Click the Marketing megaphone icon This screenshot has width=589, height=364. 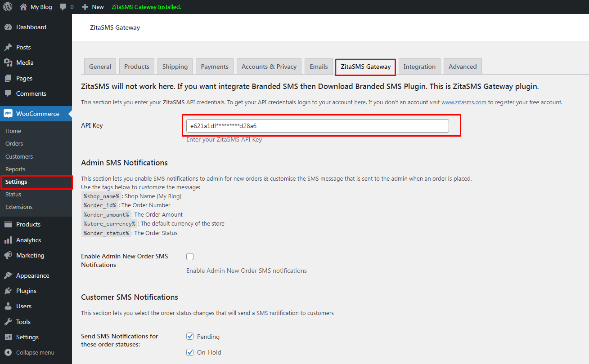pos(8,255)
